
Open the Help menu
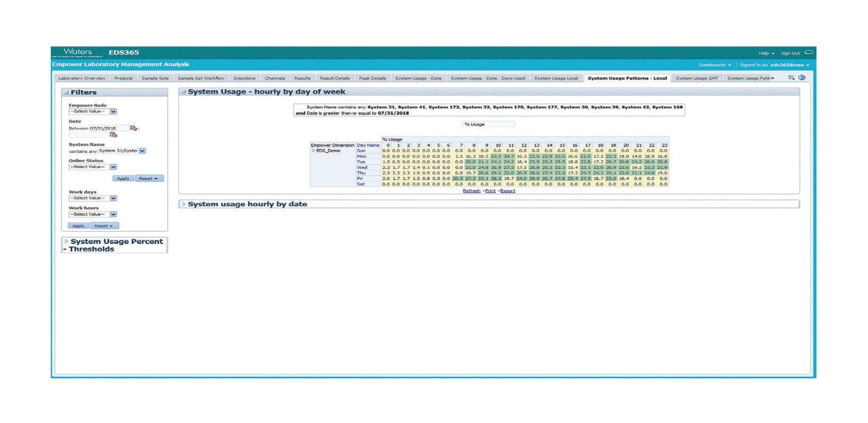click(766, 53)
